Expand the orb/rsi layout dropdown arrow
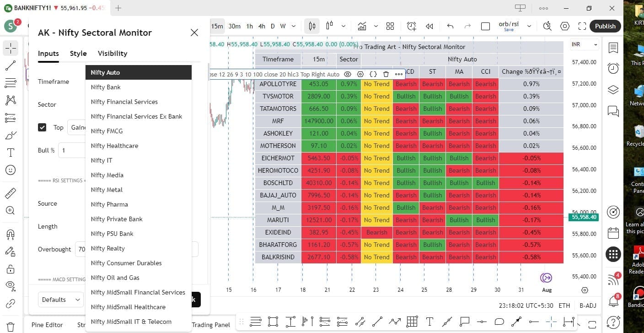The image size is (644, 333). pyautogui.click(x=529, y=26)
